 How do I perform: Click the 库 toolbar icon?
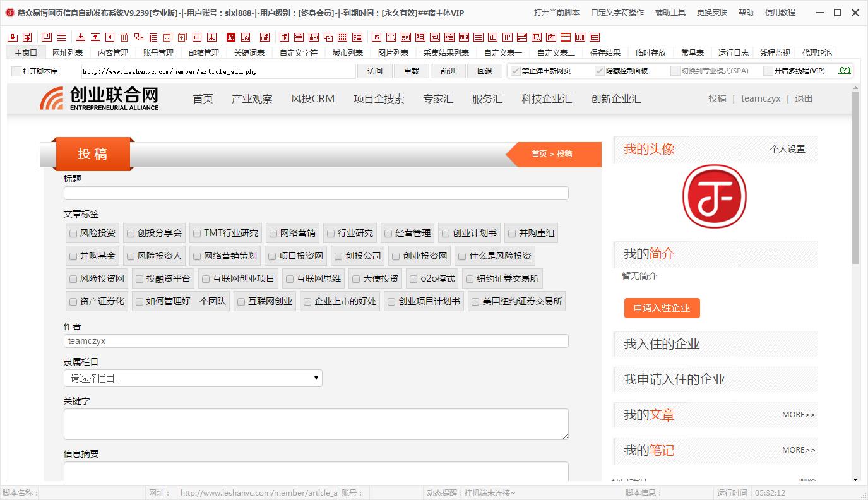[x=551, y=37]
